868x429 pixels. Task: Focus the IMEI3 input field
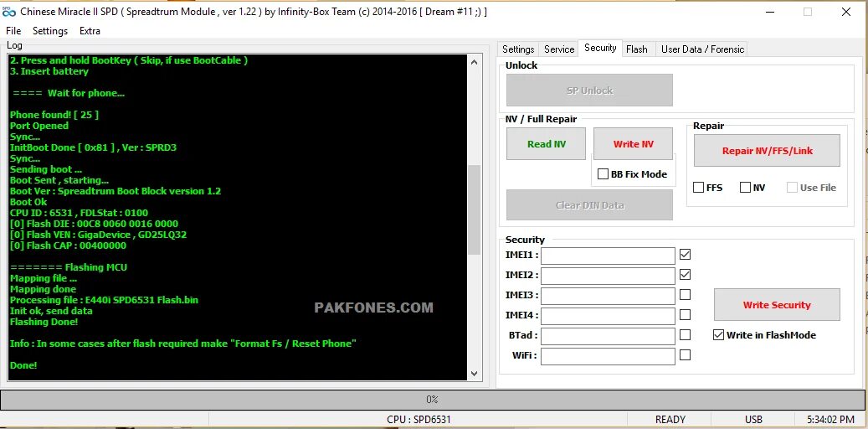[x=608, y=296]
